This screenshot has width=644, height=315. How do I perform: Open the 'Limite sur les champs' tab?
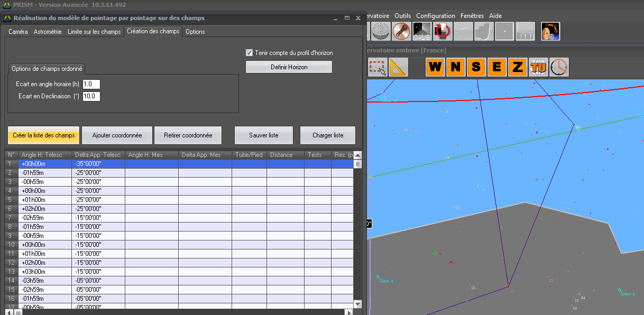click(94, 32)
